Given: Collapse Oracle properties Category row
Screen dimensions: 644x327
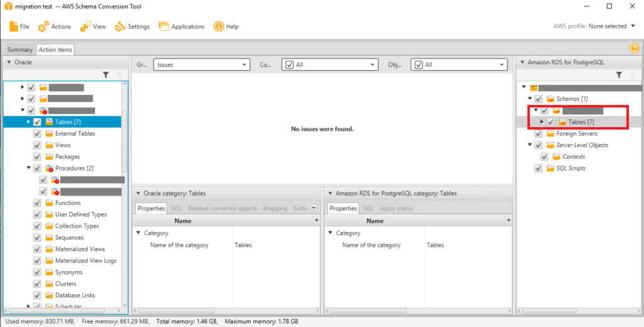Looking at the screenshot, I should 138,233.
